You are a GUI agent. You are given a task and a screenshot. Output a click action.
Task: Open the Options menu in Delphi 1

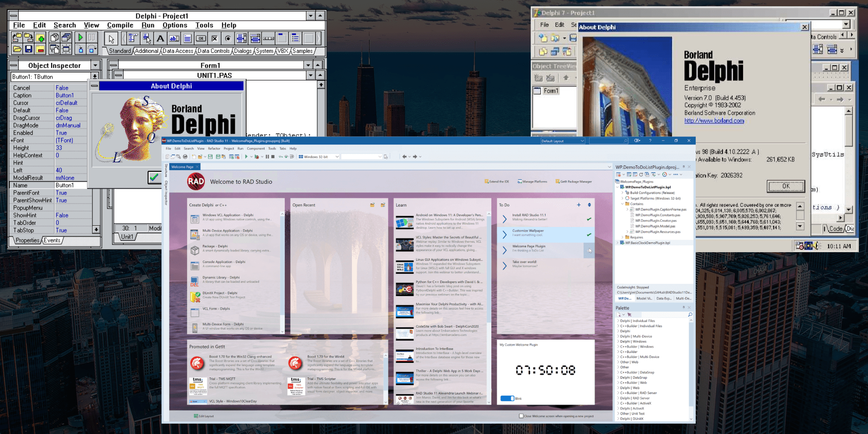pyautogui.click(x=175, y=25)
